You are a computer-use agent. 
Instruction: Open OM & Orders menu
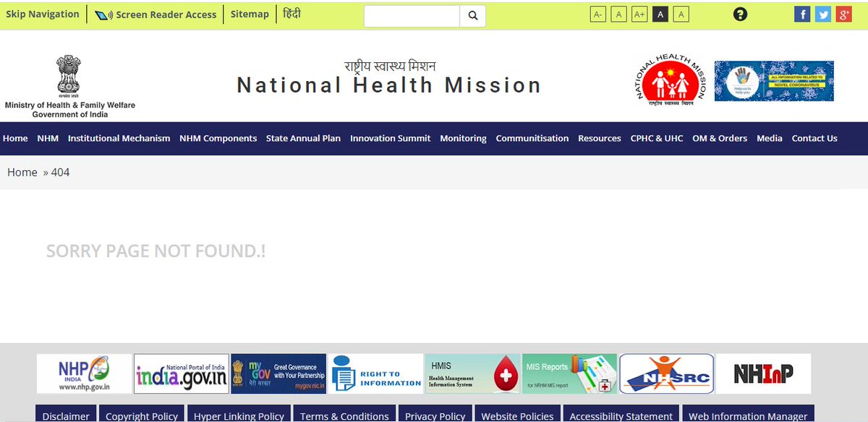click(720, 138)
